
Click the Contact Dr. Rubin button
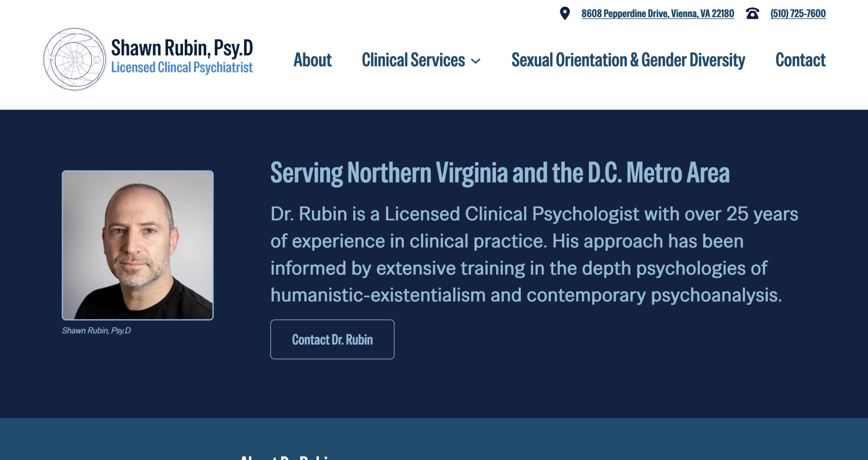pos(332,339)
